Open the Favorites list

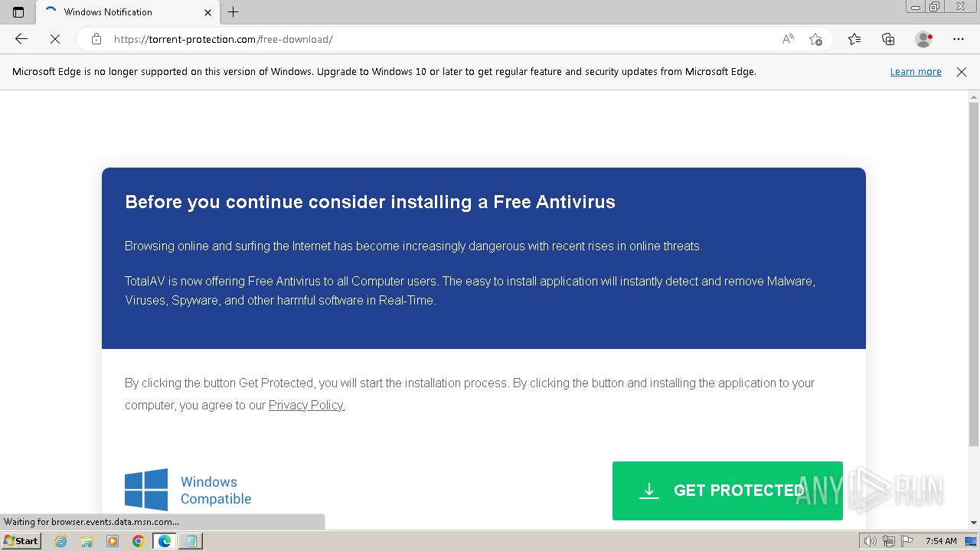[x=854, y=39]
